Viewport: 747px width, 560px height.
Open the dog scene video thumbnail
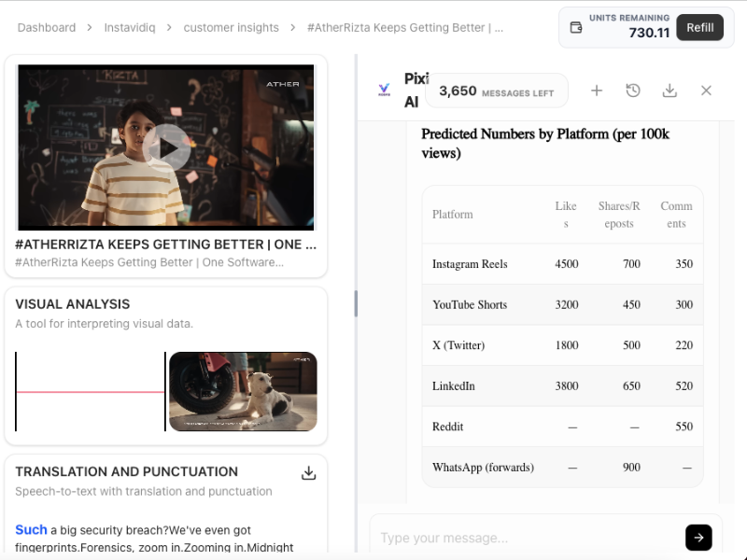243,391
